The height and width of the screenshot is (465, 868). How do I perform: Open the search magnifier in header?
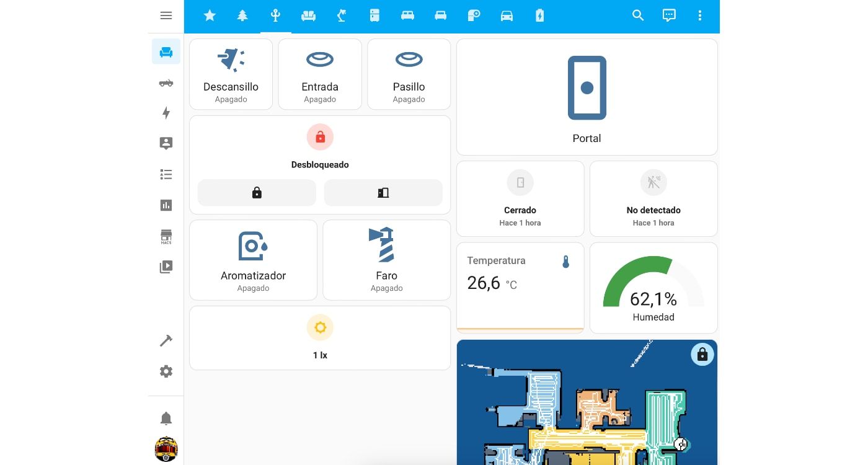pos(637,16)
